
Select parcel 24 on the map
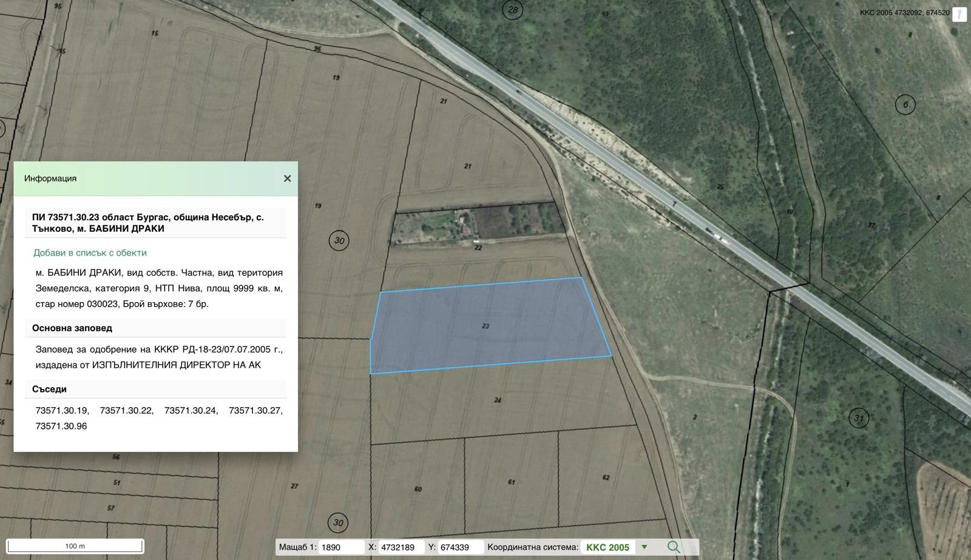[x=498, y=400]
